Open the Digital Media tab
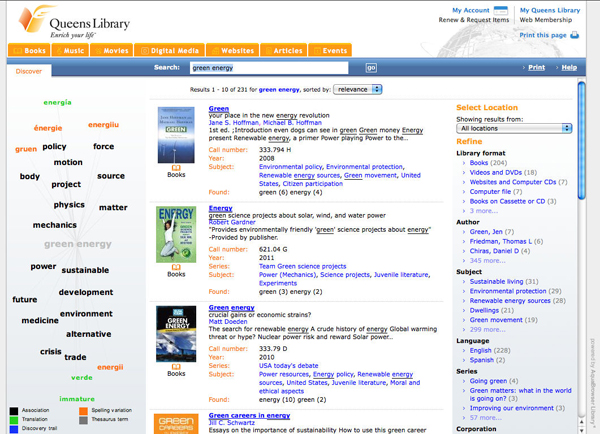The height and width of the screenshot is (434, 600). point(171,50)
